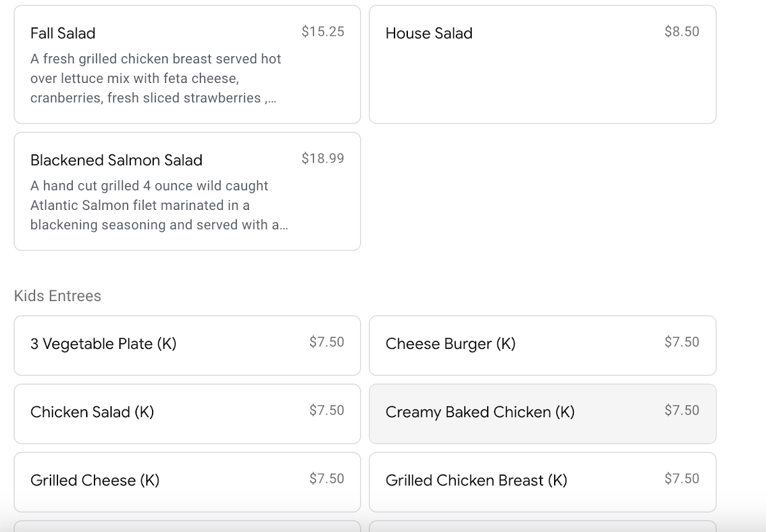Click the Cheese Burger (K) $7.50 price
766x532 pixels.
[x=682, y=342]
